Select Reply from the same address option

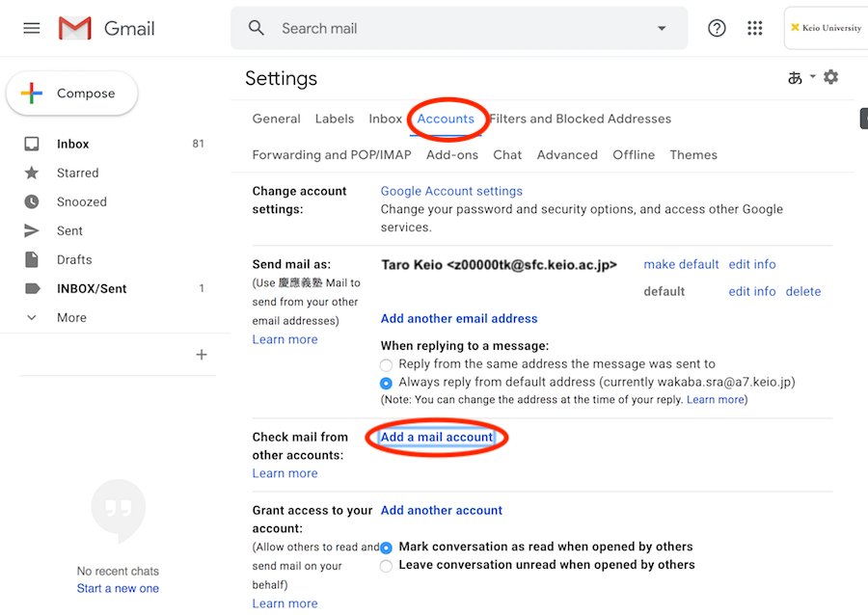[387, 364]
